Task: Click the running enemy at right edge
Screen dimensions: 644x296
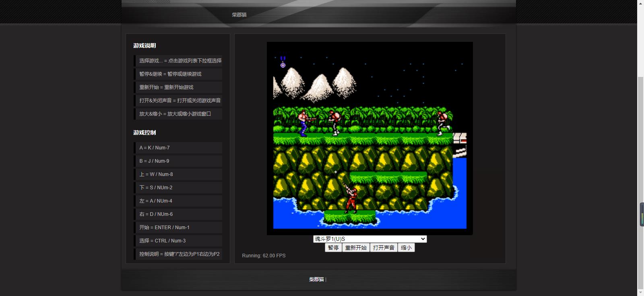Action: [443, 122]
